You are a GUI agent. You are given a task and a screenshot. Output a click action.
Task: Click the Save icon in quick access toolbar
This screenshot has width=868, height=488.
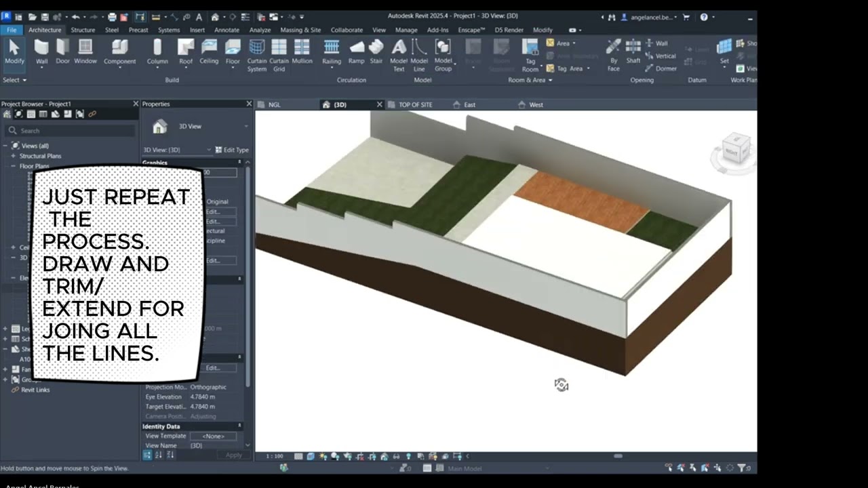point(45,17)
